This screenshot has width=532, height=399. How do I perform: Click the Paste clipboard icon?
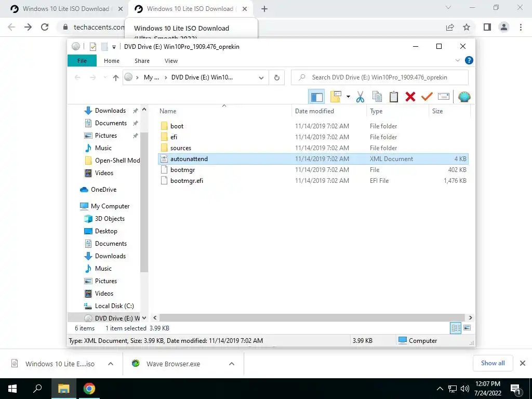coord(394,97)
